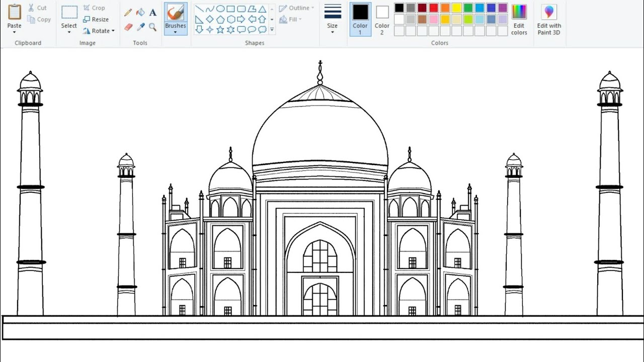Choose the Rounded rectangle shape
The height and width of the screenshot is (362, 644).
[x=241, y=9]
